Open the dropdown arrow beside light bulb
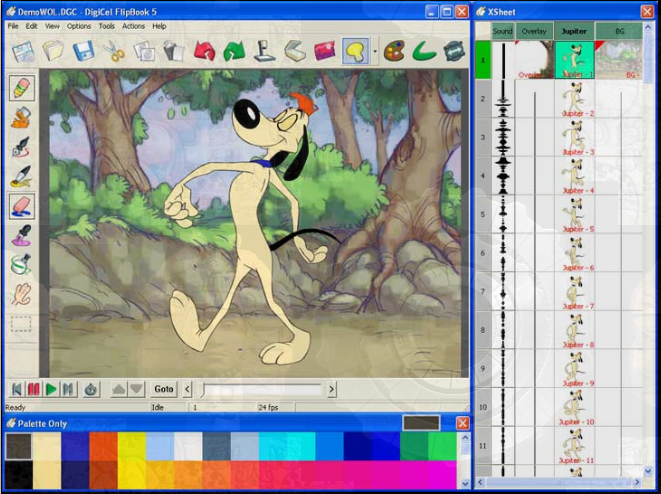 point(375,51)
